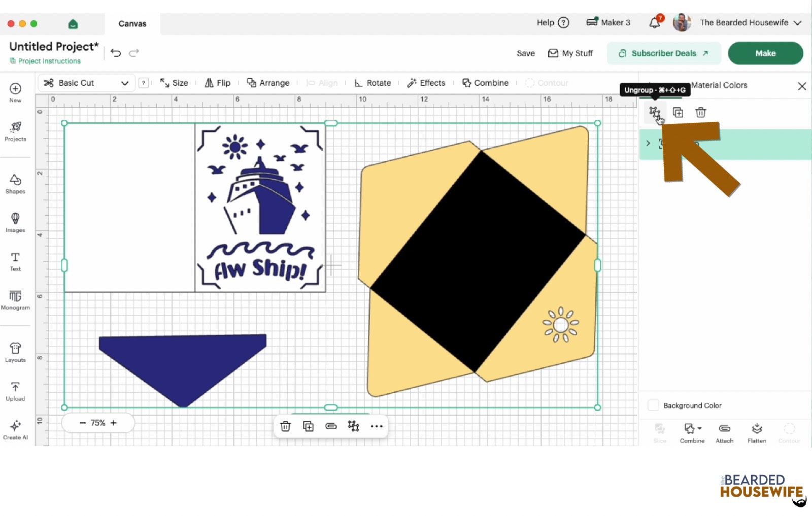The image size is (812, 516).
Task: Open the Monogram tool
Action: pos(15,300)
